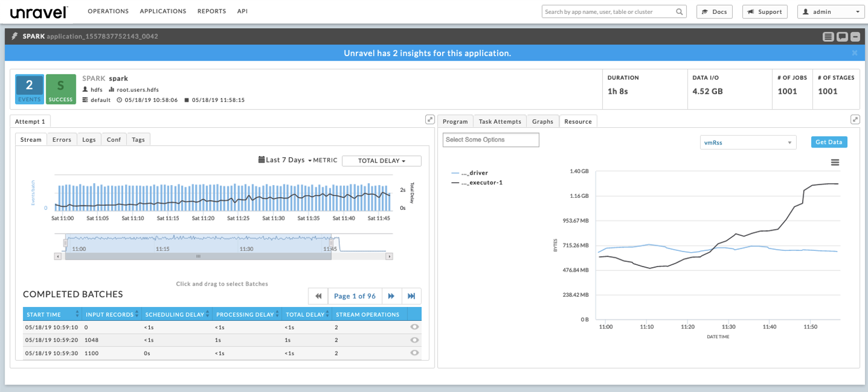Expand the right Resource panel fullscreen icon
Image resolution: width=868 pixels, height=392 pixels.
tap(855, 120)
